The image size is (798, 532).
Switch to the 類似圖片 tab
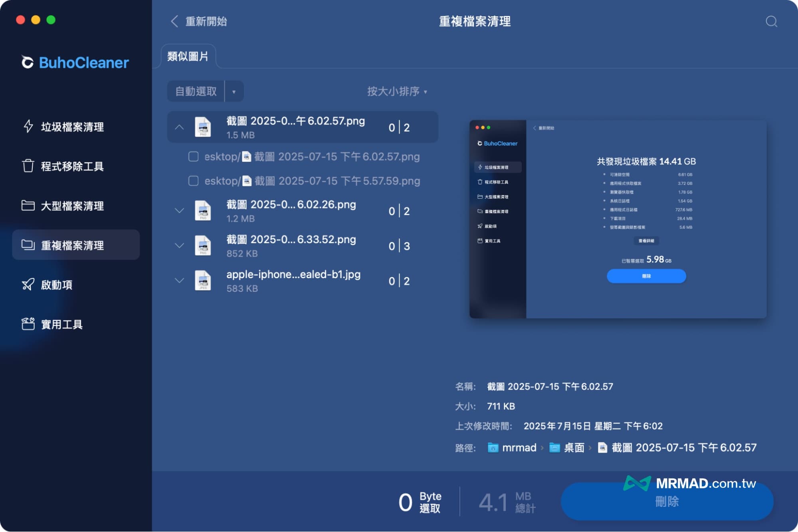(x=188, y=57)
